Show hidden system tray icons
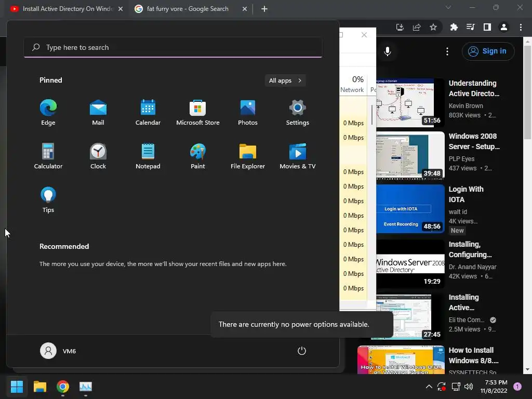The height and width of the screenshot is (399, 532). [429, 387]
